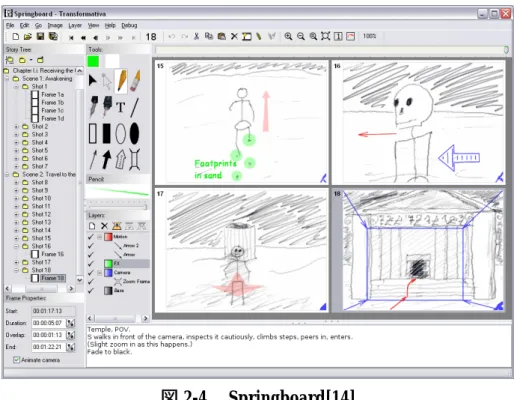Open the File menu
The image size is (514, 400).
click(x=10, y=25)
